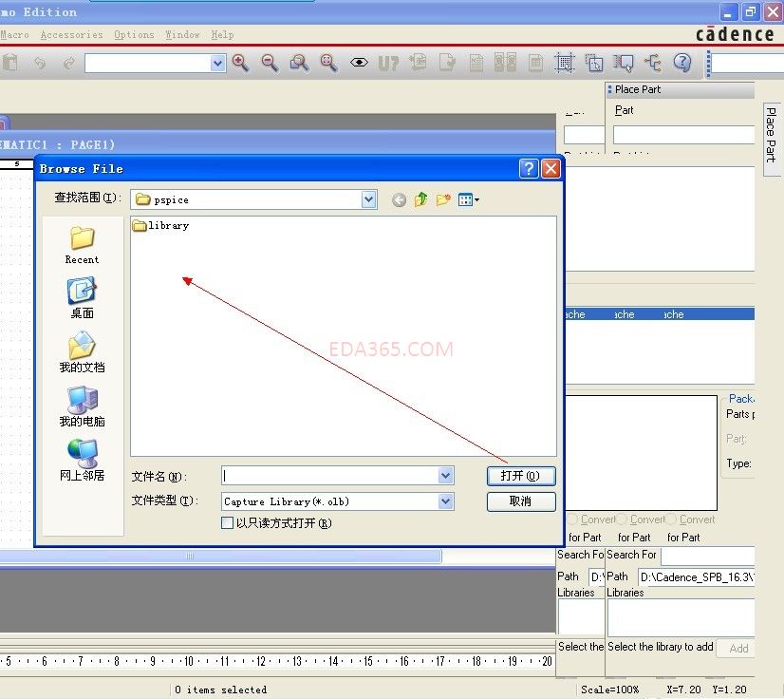
Task: Click the up one level folder icon
Action: click(421, 199)
